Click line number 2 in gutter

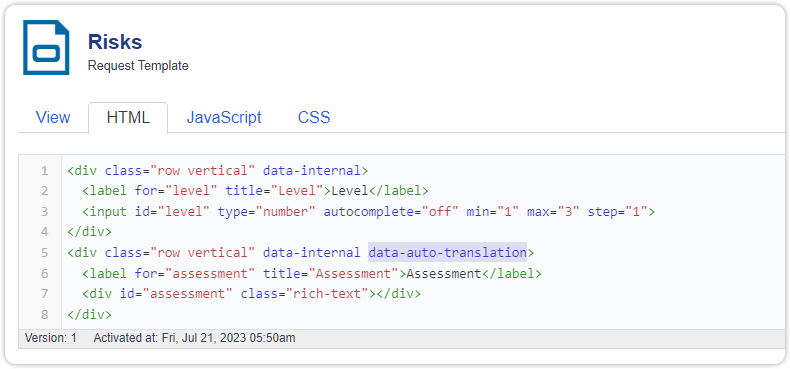[x=44, y=191]
